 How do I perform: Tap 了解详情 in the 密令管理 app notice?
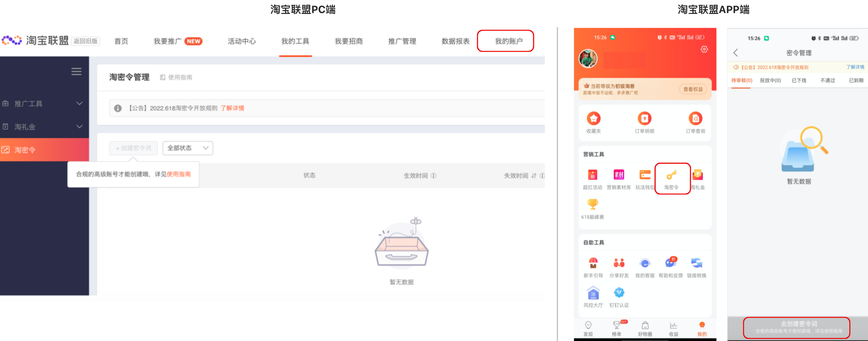click(x=855, y=67)
